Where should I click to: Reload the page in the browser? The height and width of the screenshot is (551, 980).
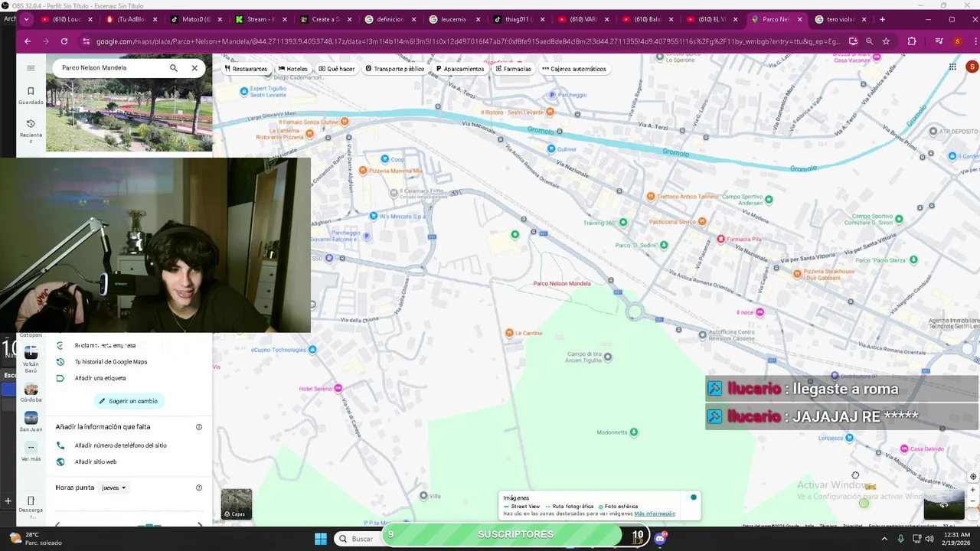[64, 41]
